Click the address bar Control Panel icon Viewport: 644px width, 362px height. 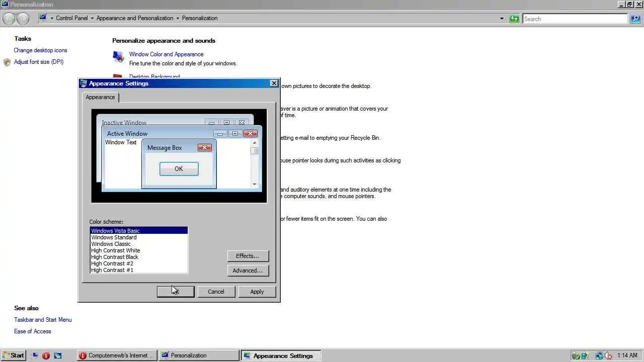pos(43,18)
